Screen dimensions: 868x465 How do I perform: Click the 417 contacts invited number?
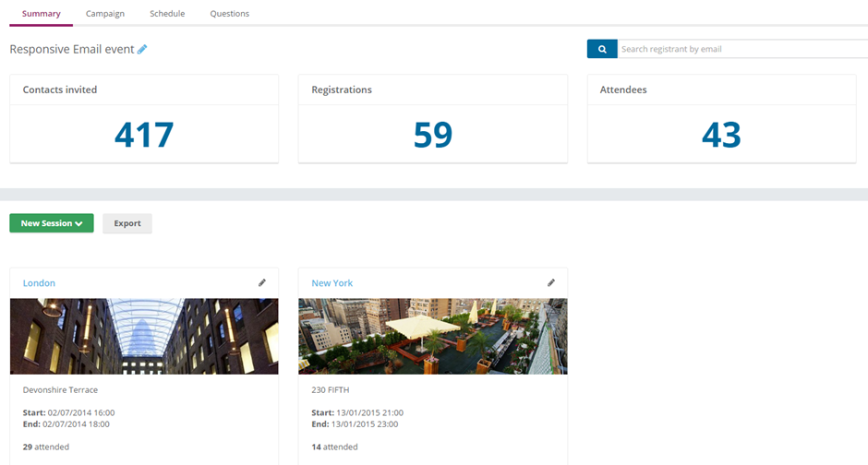[144, 135]
